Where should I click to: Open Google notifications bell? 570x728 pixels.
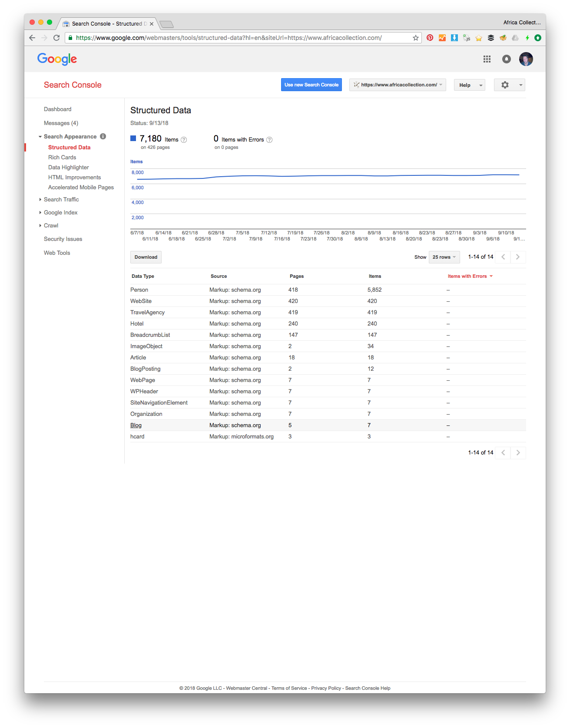(x=507, y=59)
